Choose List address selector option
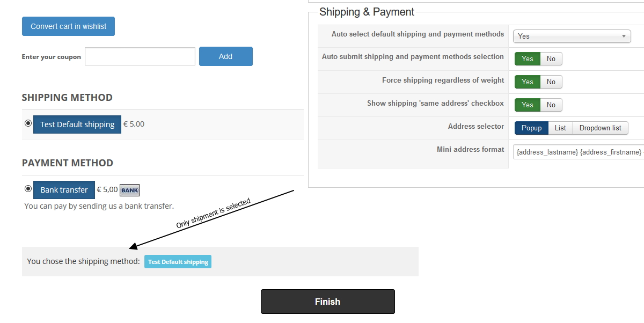The height and width of the screenshot is (323, 644). coord(560,128)
